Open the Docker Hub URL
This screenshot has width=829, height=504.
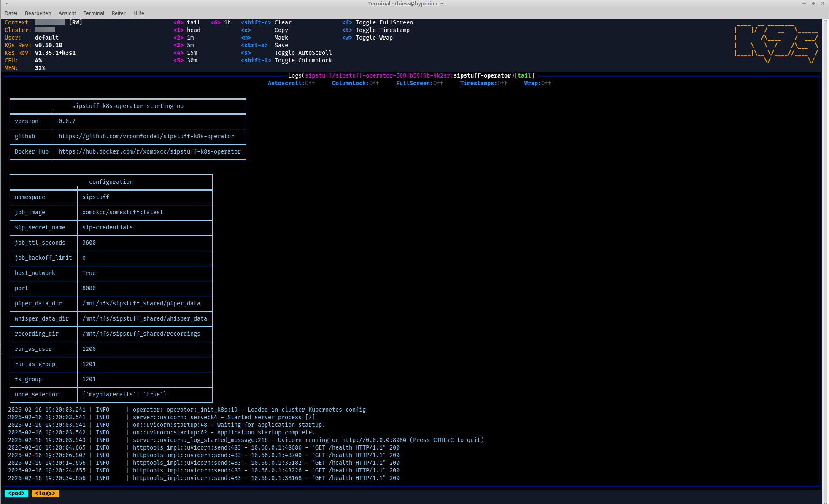(149, 151)
